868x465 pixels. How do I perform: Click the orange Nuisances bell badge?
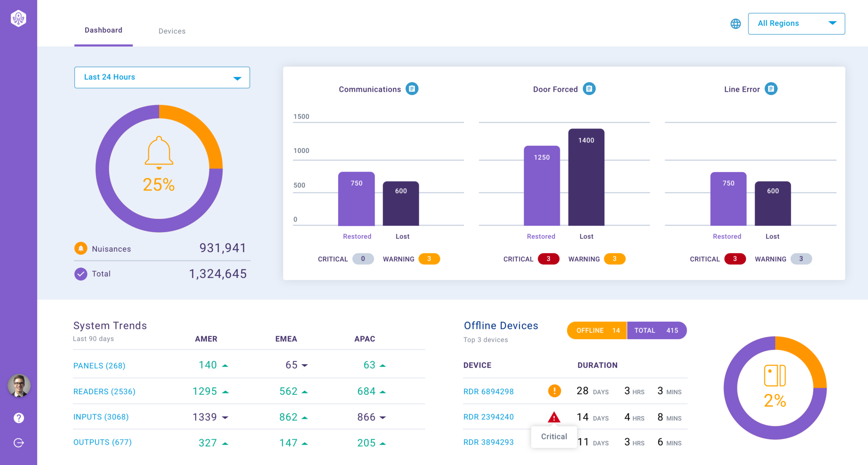pyautogui.click(x=81, y=248)
